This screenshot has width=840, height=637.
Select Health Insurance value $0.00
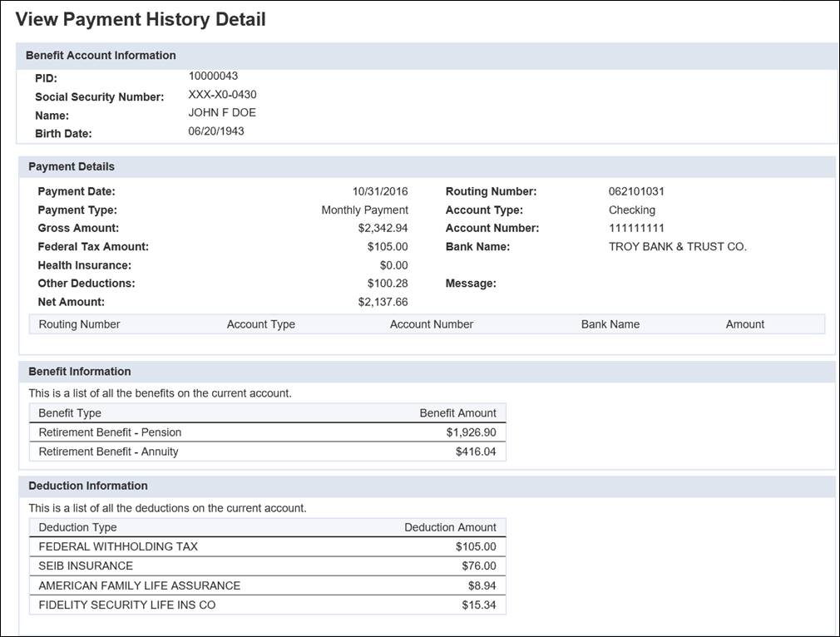coord(393,265)
